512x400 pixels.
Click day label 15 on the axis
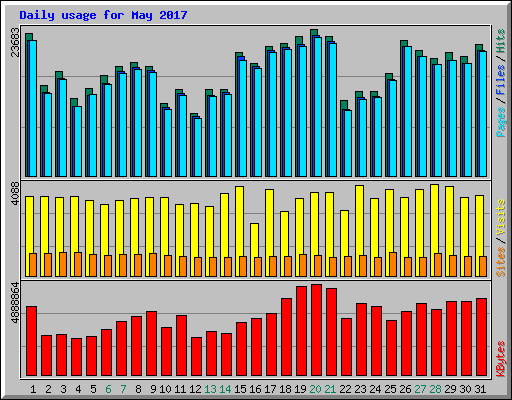coord(240,389)
